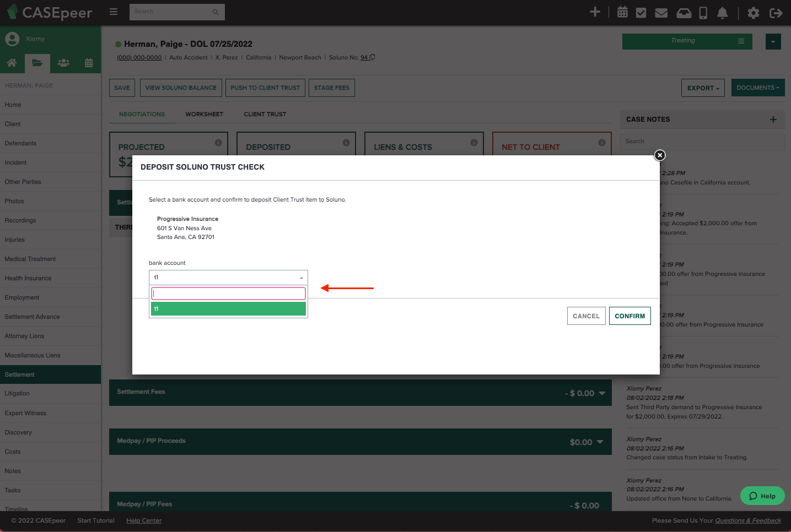Open the Help Center link
Screen dimensions: 791x532
tap(143, 520)
